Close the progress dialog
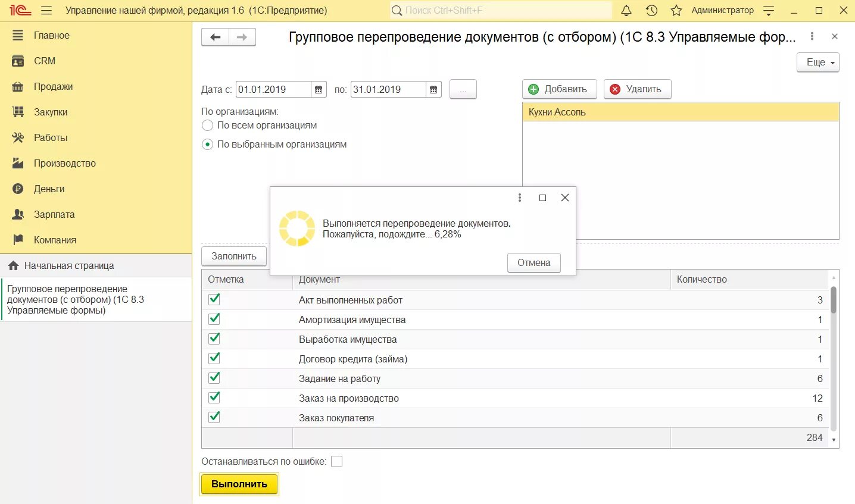 [x=565, y=198]
